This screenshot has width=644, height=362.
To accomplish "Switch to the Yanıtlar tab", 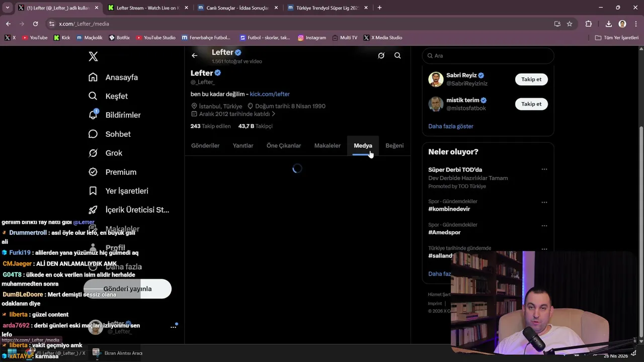I will (x=243, y=146).
